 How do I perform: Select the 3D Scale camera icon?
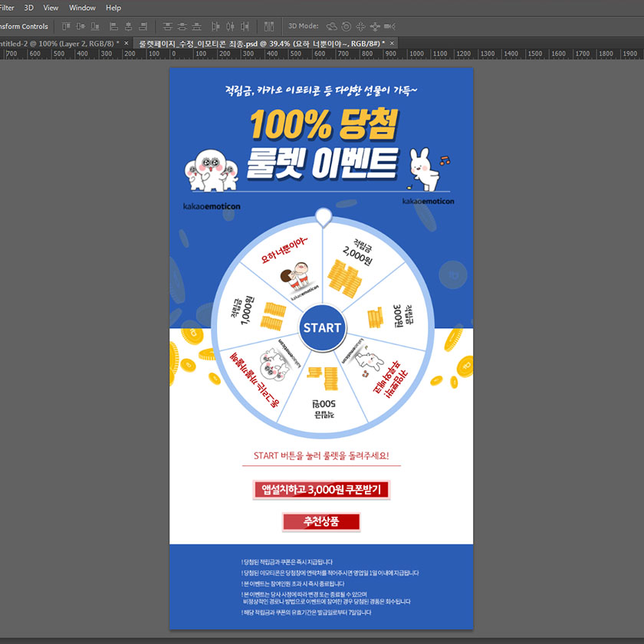(389, 26)
